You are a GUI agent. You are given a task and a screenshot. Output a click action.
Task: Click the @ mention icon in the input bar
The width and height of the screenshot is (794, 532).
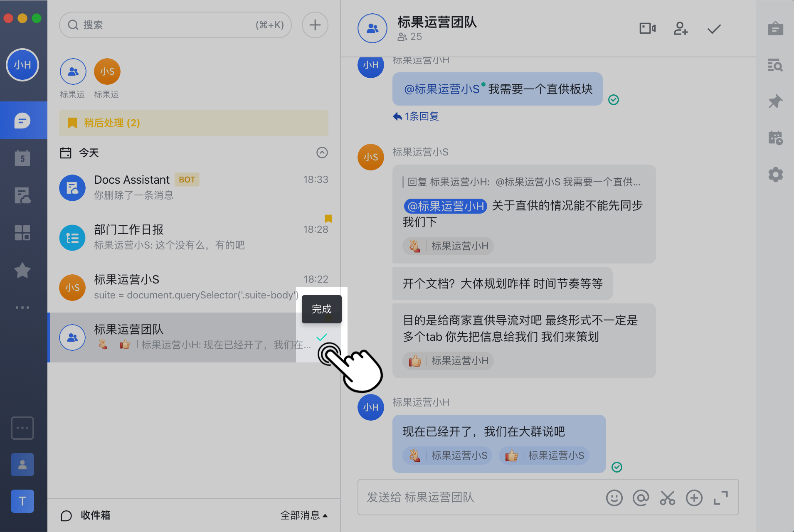pyautogui.click(x=641, y=498)
